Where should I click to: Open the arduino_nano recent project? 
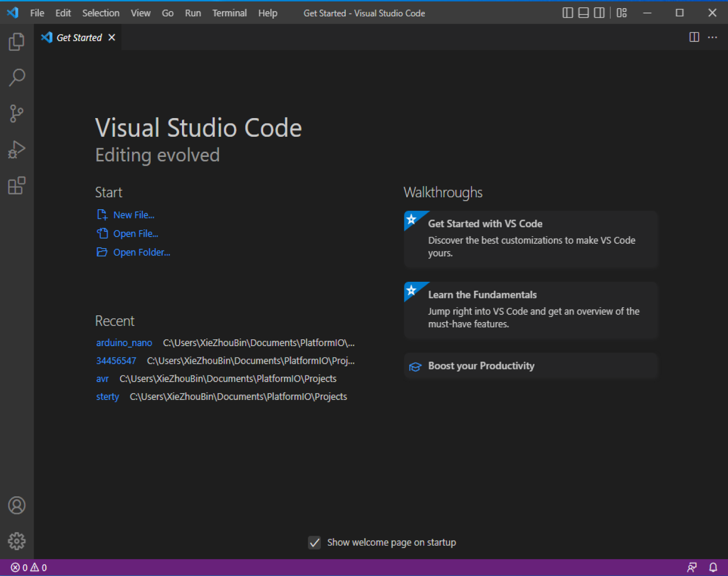point(124,342)
